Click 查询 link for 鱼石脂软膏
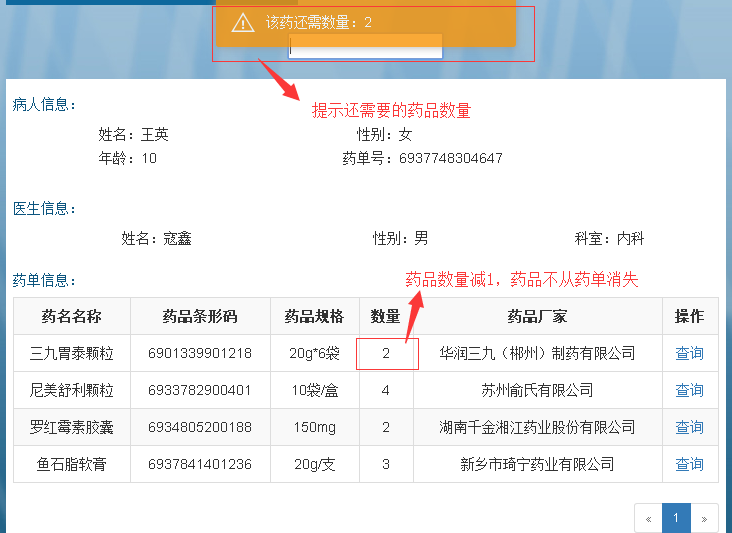Viewport: 732px width, 533px height. point(689,464)
